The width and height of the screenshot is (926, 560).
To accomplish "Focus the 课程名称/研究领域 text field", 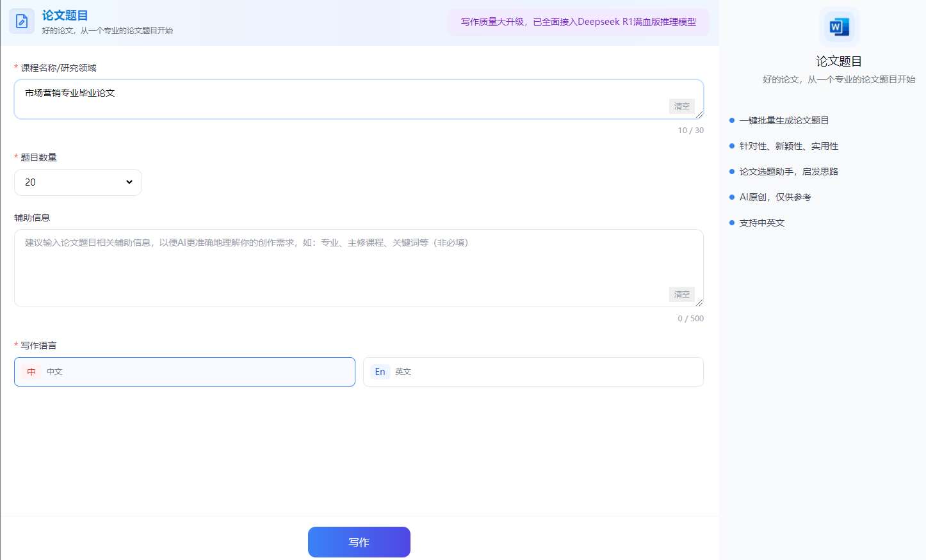I will click(359, 99).
